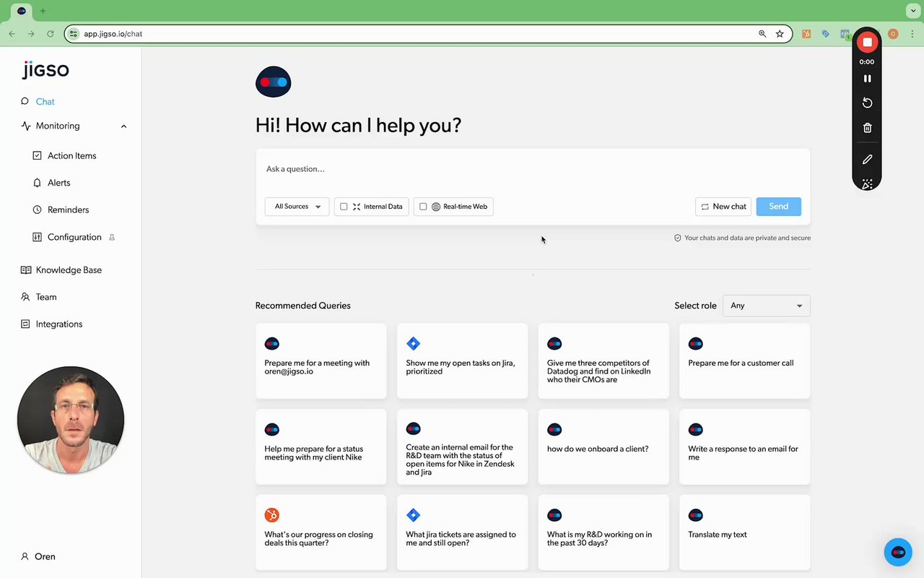
Task: Click the browser forward arrow
Action: pyautogui.click(x=30, y=34)
